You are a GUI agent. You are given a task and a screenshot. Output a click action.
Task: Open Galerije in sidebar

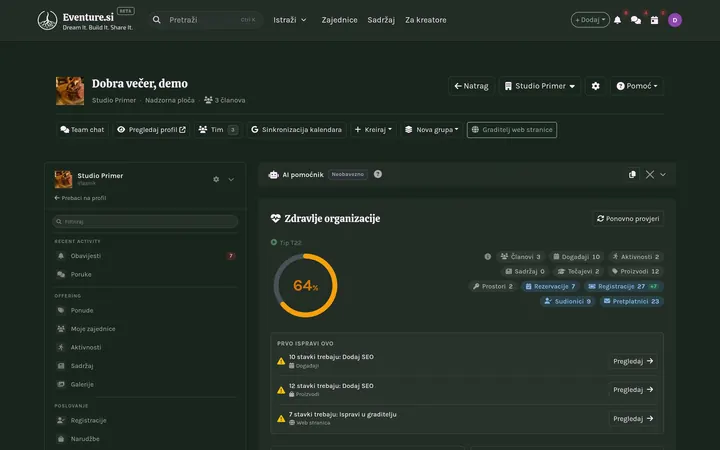tap(146, 384)
